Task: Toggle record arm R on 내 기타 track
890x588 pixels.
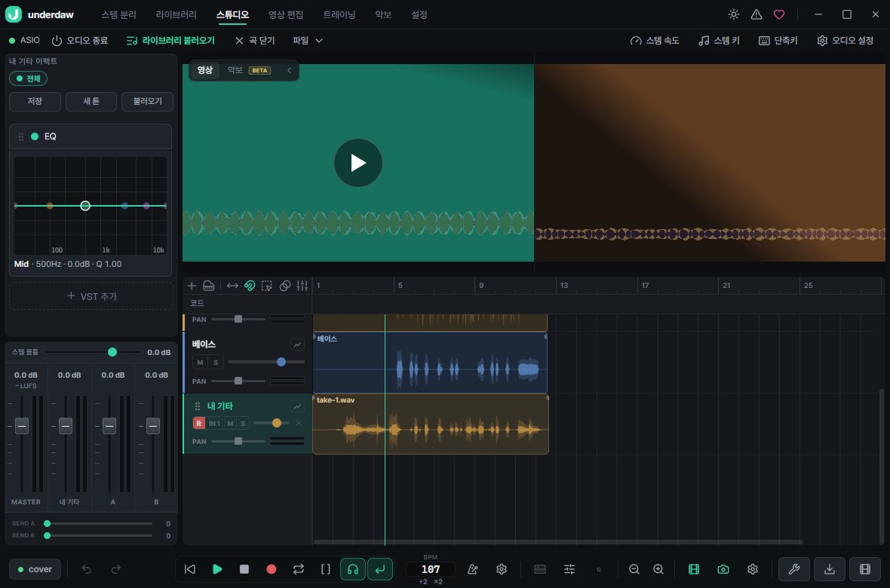Action: 198,424
